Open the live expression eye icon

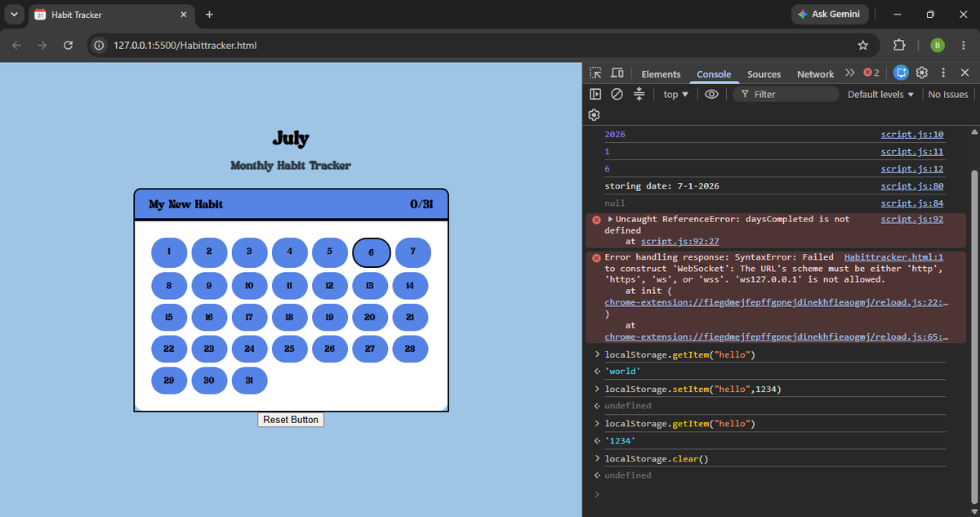(x=711, y=94)
